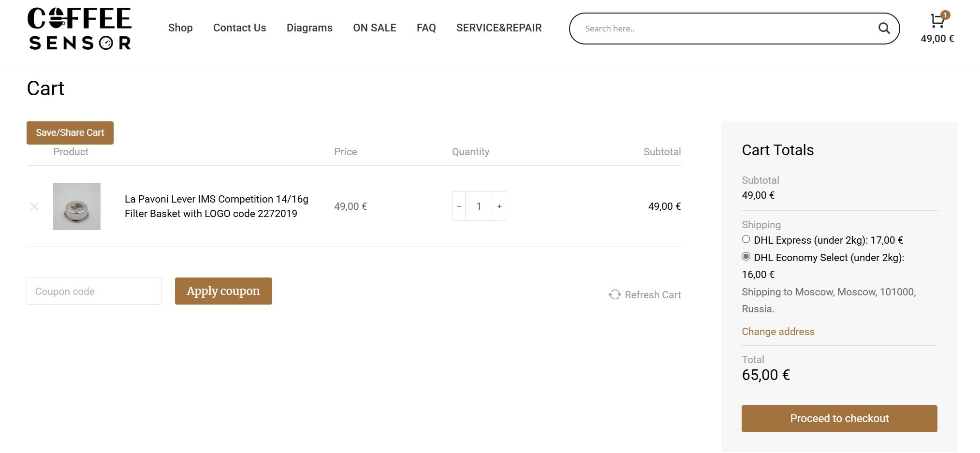Click the Coupon code field
Screen dimensions: 980x453
click(x=94, y=291)
